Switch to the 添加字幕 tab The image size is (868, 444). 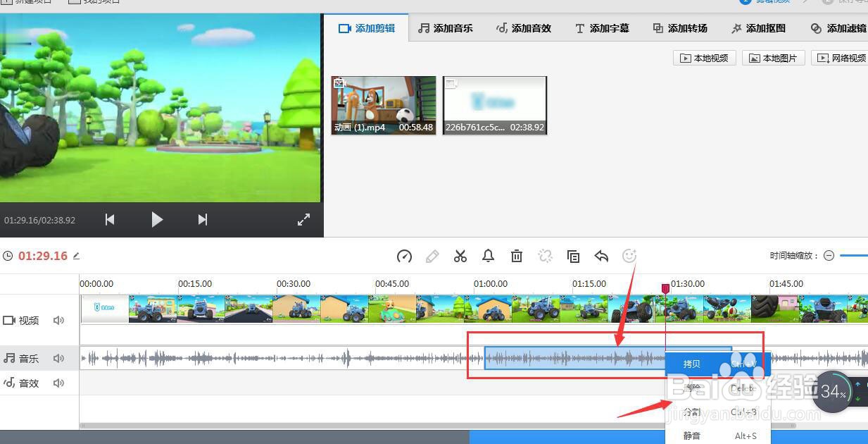(602, 28)
